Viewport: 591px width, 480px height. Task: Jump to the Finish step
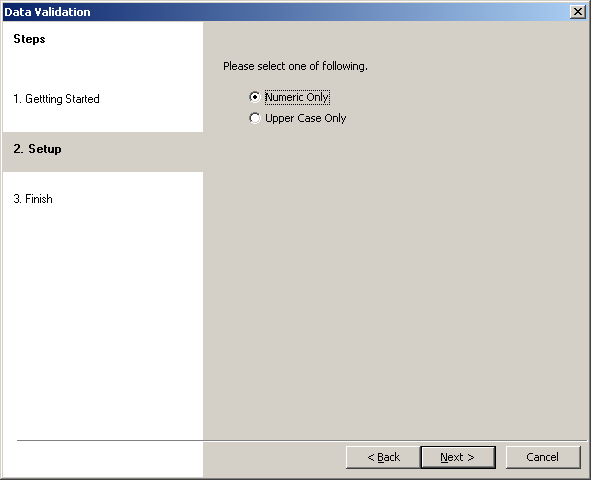(33, 199)
